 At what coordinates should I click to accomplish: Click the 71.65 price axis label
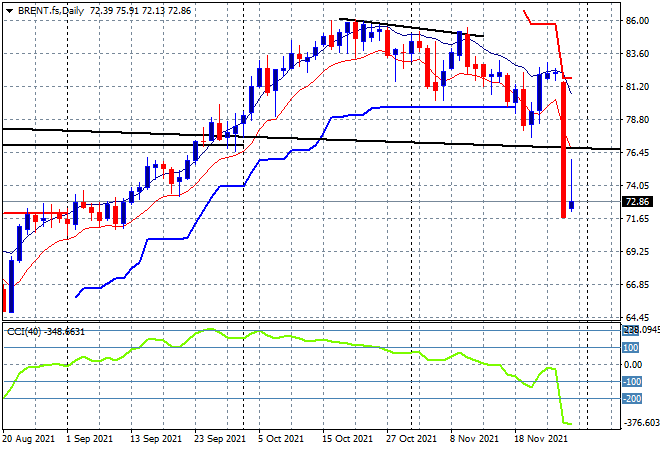click(x=637, y=218)
